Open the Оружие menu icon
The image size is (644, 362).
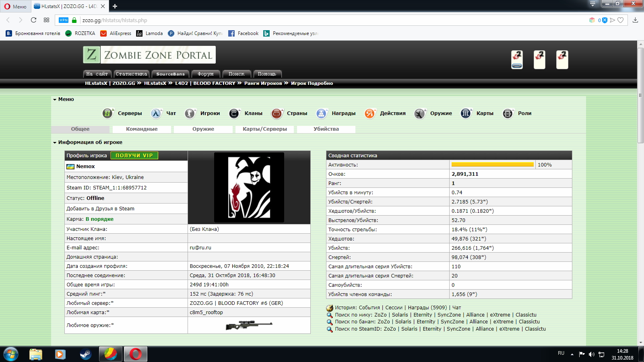(420, 113)
